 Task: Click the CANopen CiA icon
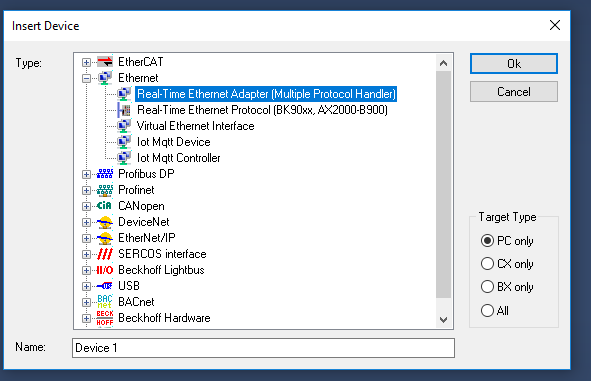[x=105, y=206]
